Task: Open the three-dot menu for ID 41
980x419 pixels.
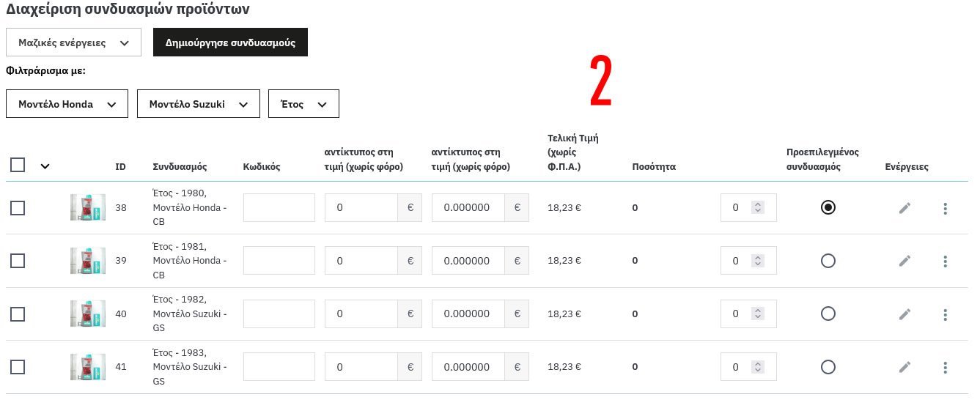Action: coord(945,367)
